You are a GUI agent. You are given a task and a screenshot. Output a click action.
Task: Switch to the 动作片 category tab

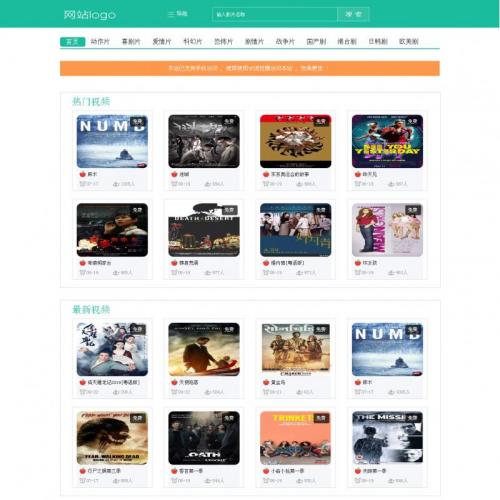point(100,42)
